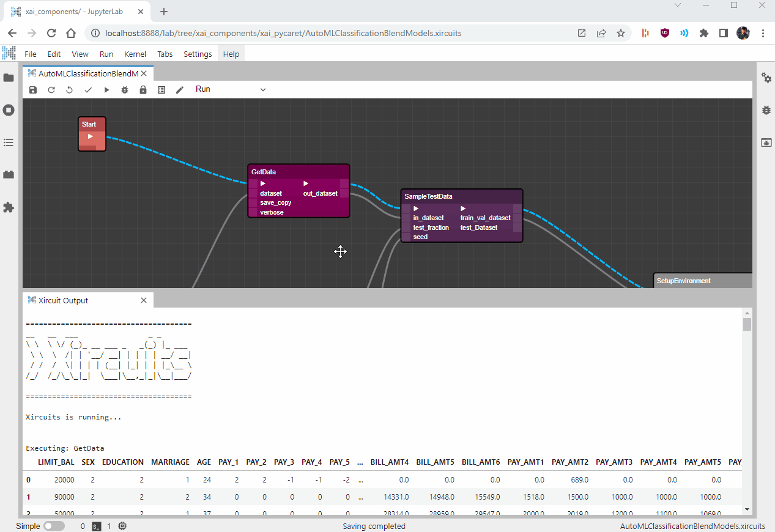Open the Settings menu

pos(198,54)
